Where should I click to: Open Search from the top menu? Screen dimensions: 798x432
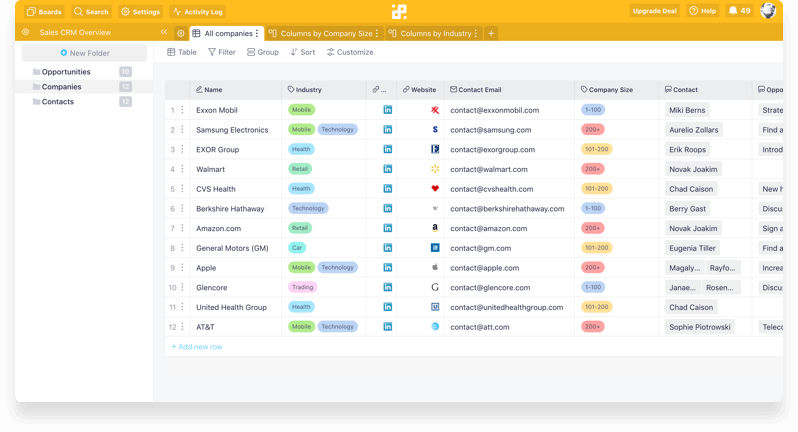(x=91, y=12)
